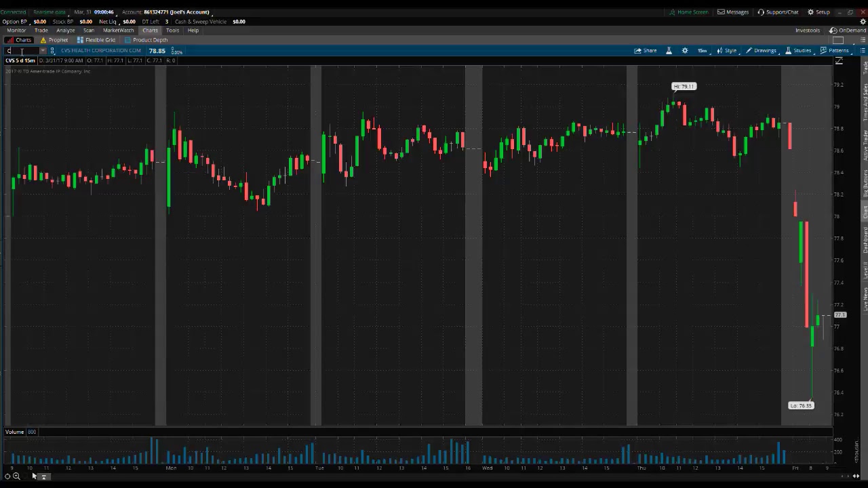The height and width of the screenshot is (488, 868).
Task: Open the MarketWatch tab
Action: click(118, 30)
